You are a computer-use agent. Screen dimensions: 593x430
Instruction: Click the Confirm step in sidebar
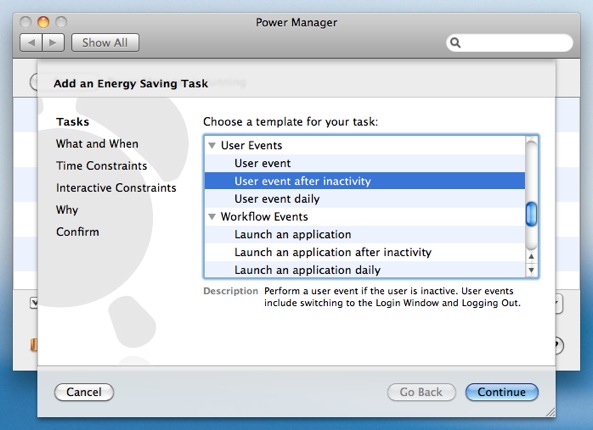click(78, 231)
